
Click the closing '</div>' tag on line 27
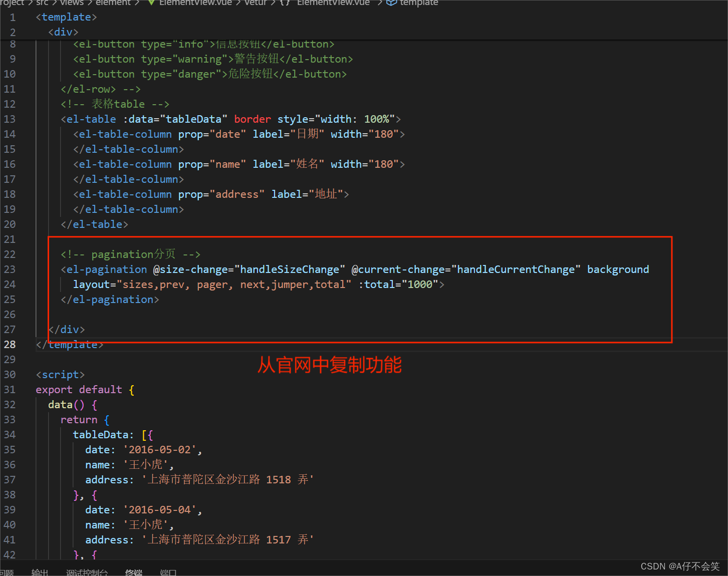point(67,330)
